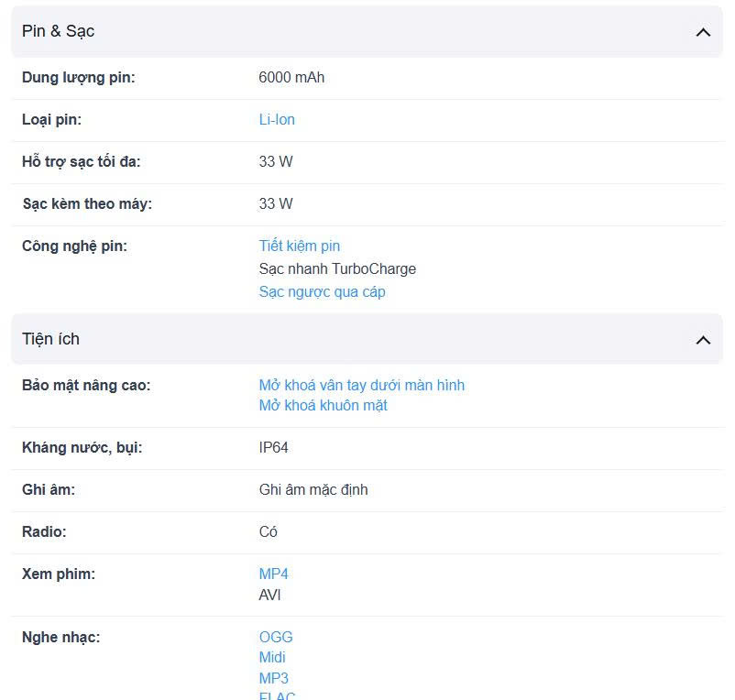Screen dimensions: 735x700
Task: Click the 33 W value beside Hỗ trợ sạc tối đa
Action: (x=276, y=162)
